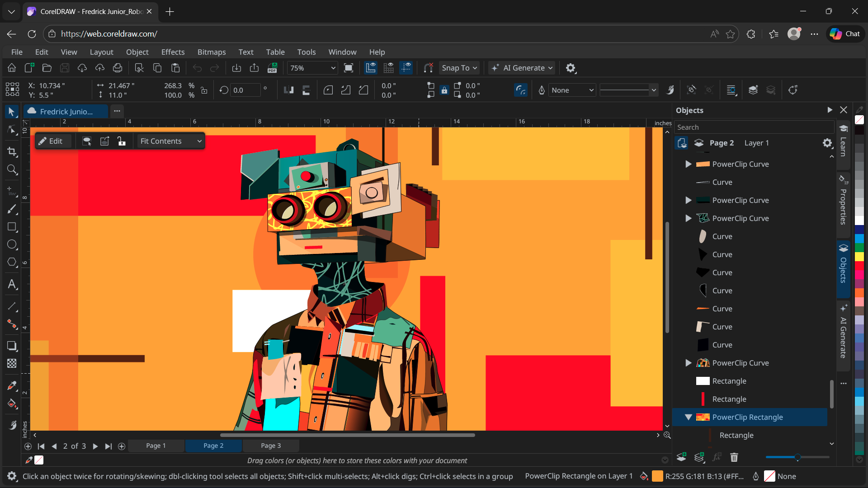This screenshot has height=488, width=868.
Task: Click the Edit button on the PowerClip toolbar
Action: [53, 141]
